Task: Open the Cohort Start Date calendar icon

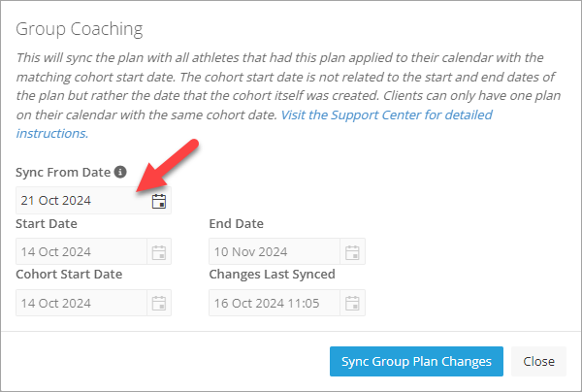Action: pos(159,304)
